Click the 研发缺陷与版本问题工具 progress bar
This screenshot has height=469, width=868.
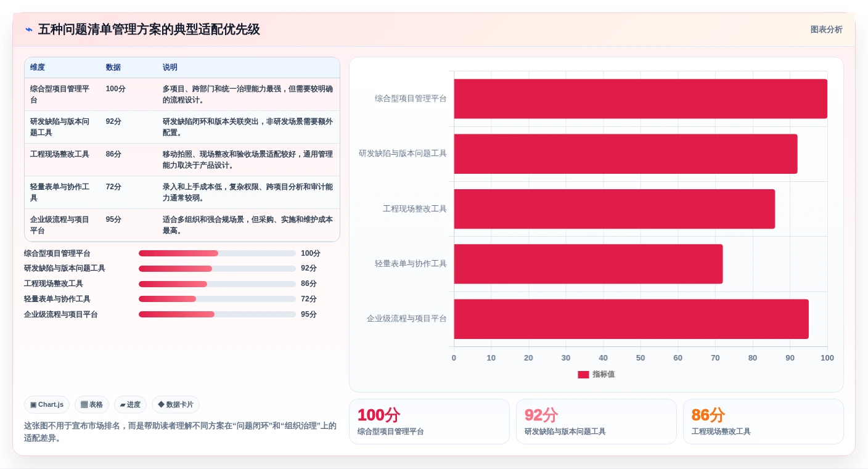(217, 269)
